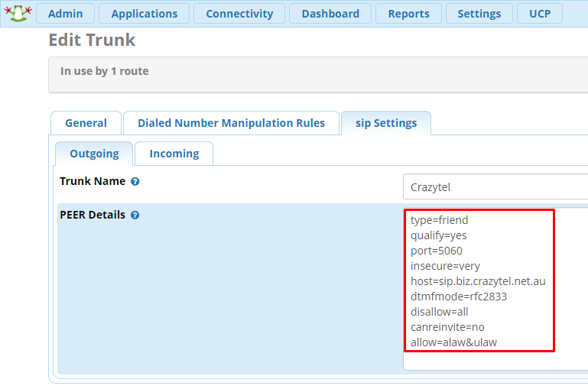Open the Reports menu
The image size is (588, 389).
408,14
